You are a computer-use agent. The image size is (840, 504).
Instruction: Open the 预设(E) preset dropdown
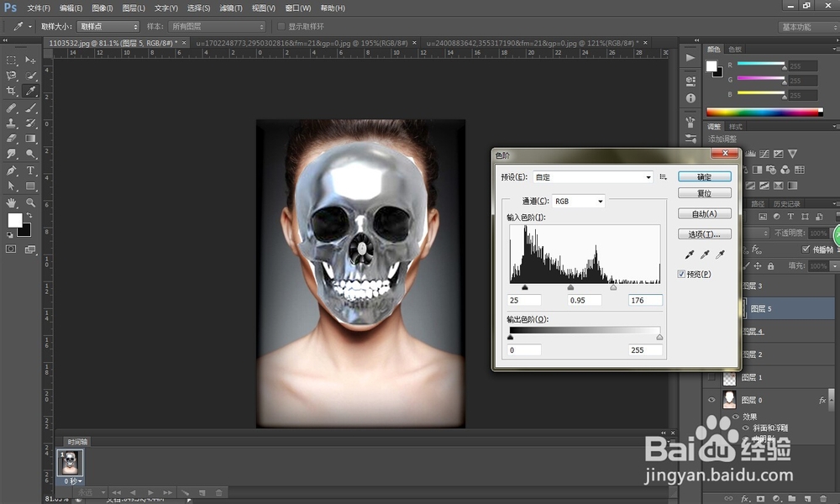click(592, 176)
